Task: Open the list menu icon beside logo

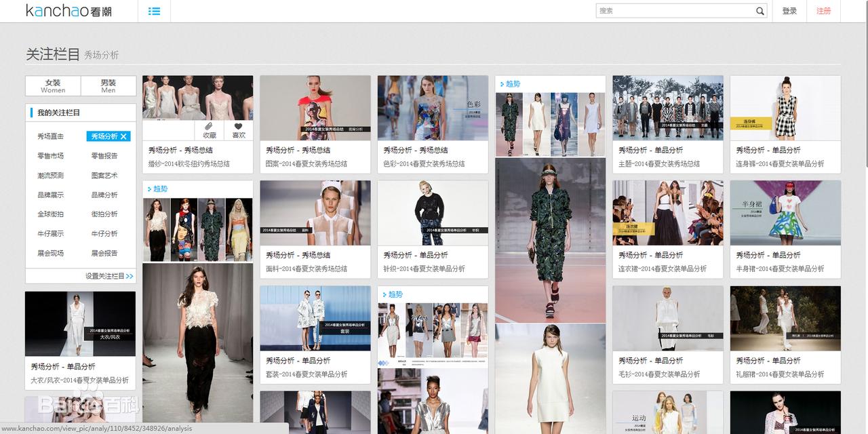Action: [x=154, y=11]
